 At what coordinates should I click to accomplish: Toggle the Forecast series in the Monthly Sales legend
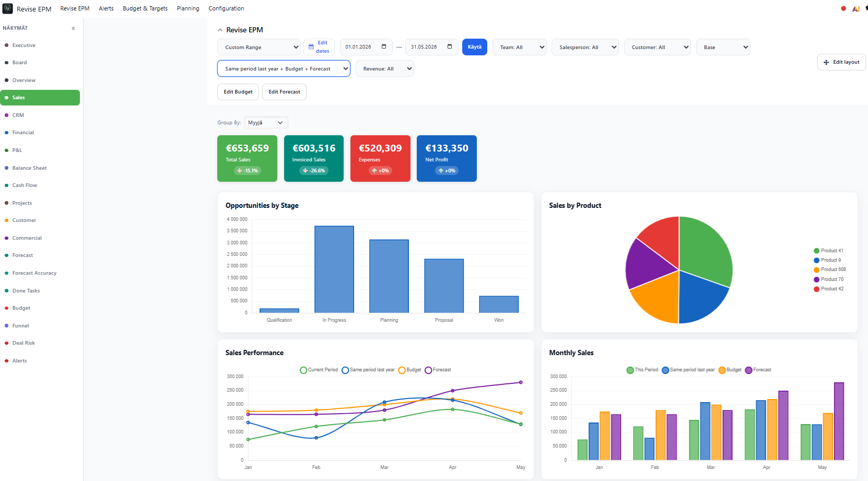(x=758, y=370)
